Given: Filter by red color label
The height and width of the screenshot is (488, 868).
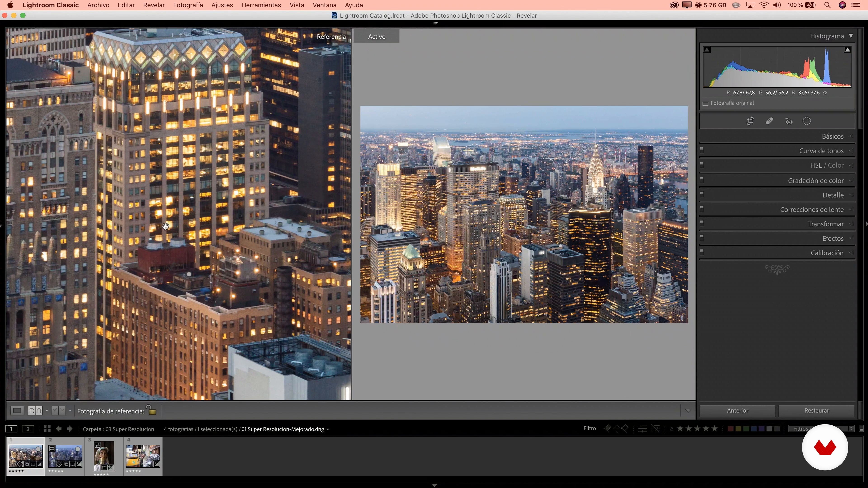Looking at the screenshot, I should click(731, 429).
